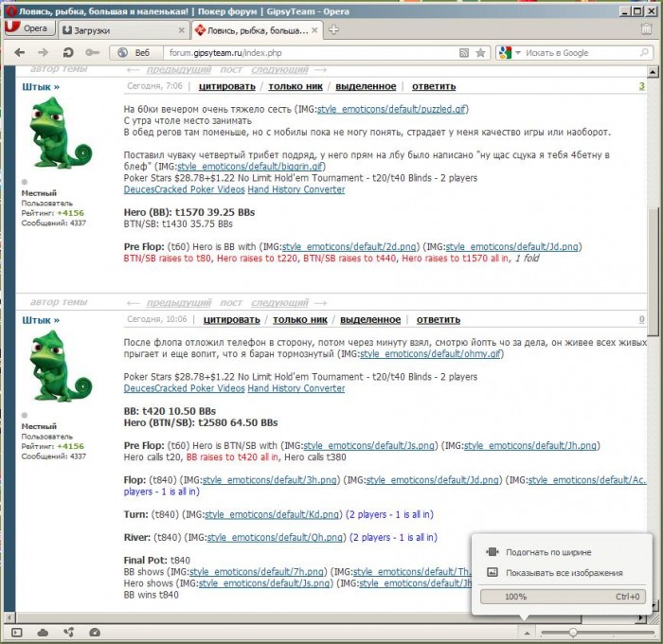Adjust the zoom slider handle
Image resolution: width=663 pixels, height=644 pixels.
tap(572, 633)
